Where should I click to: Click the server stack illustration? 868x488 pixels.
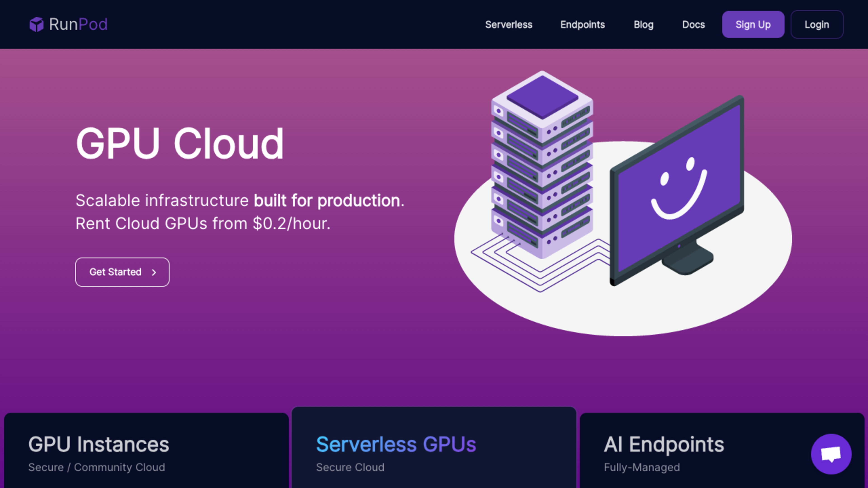542,165
